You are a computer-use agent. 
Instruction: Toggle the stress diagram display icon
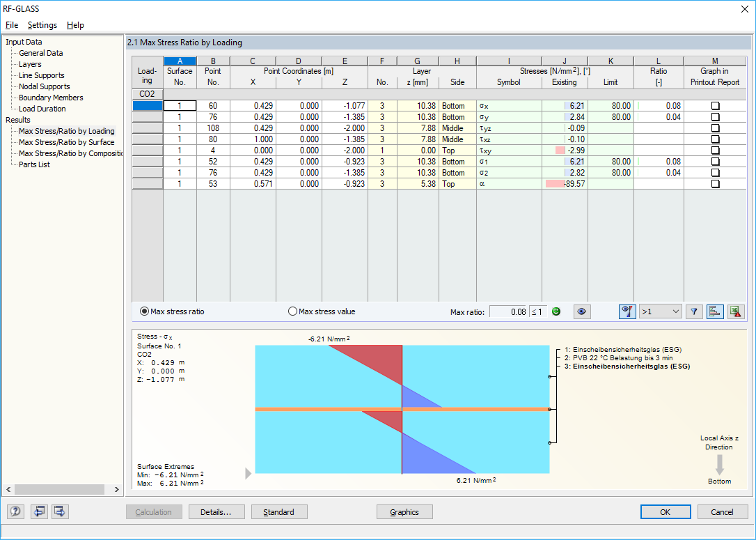[x=627, y=311]
